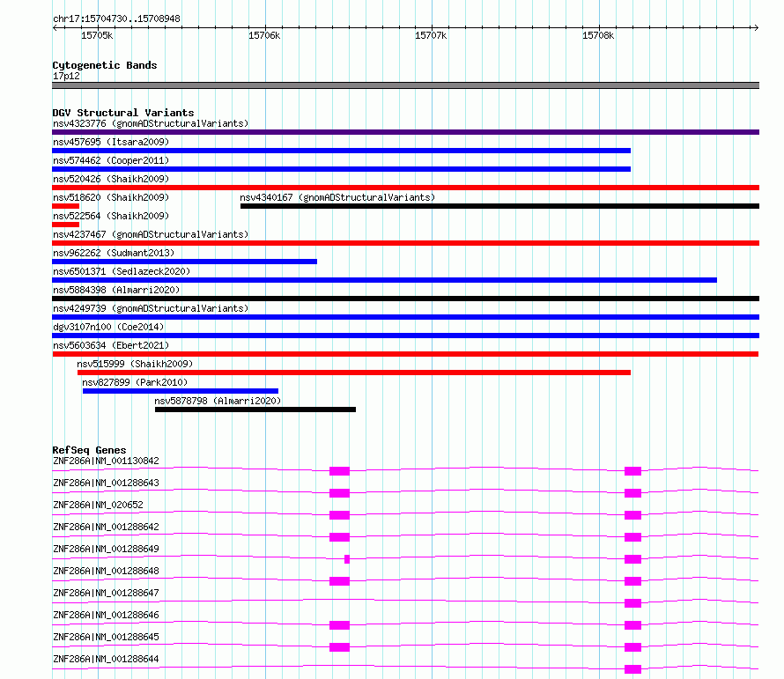Click the 17p12 cytogenetic band label
Viewport: 784px width, 679px height.
[66, 76]
